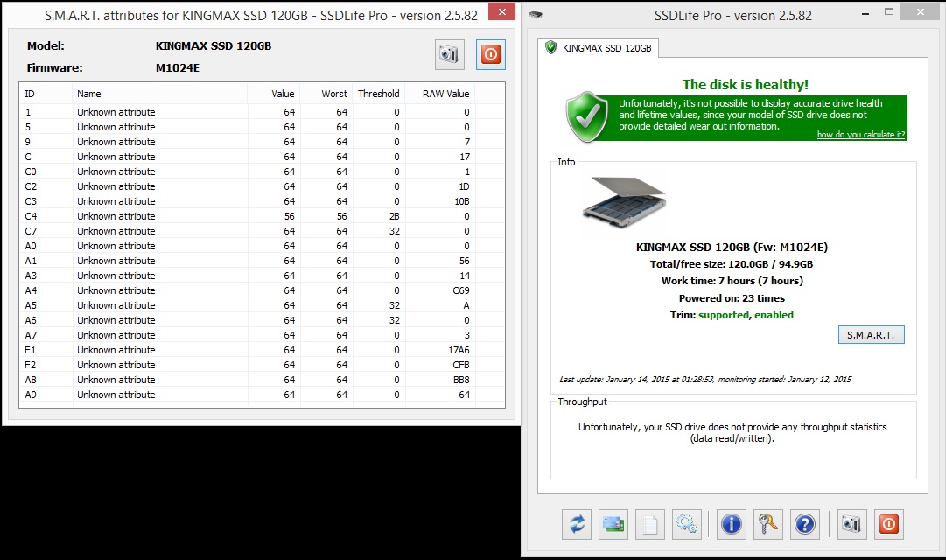946x560 pixels.
Task: Click the camera icon in S.M.A.R.T. attributes window
Action: pyautogui.click(x=450, y=55)
